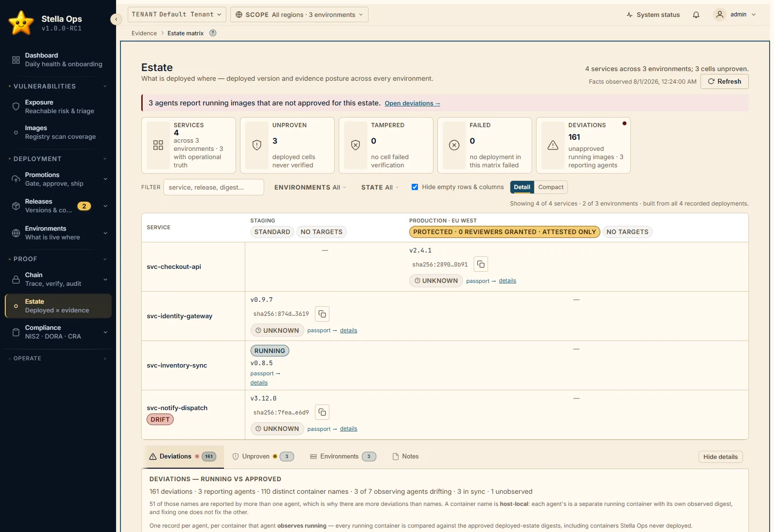
Task: Follow the Open deviations link
Action: [x=412, y=103]
